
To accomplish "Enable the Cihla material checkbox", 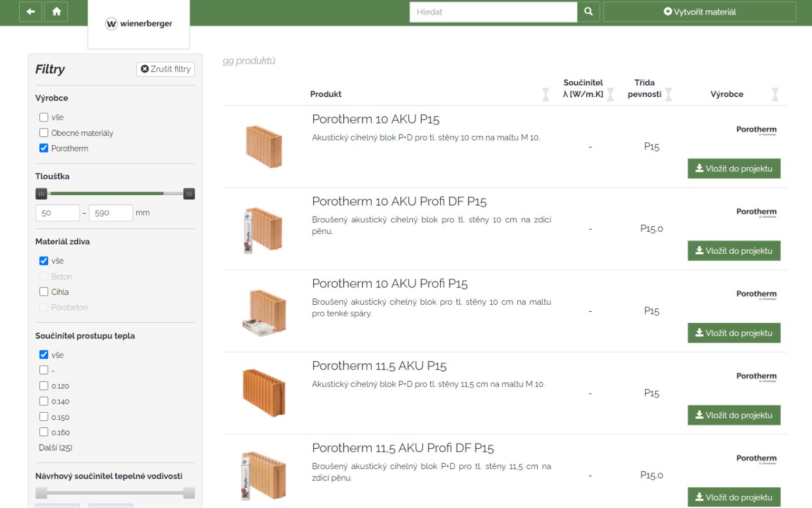I will 43,291.
